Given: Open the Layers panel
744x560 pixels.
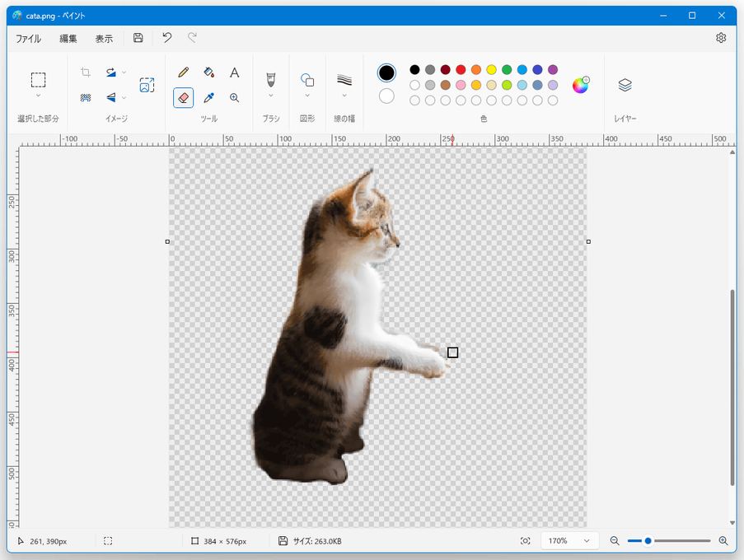Looking at the screenshot, I should click(x=625, y=85).
